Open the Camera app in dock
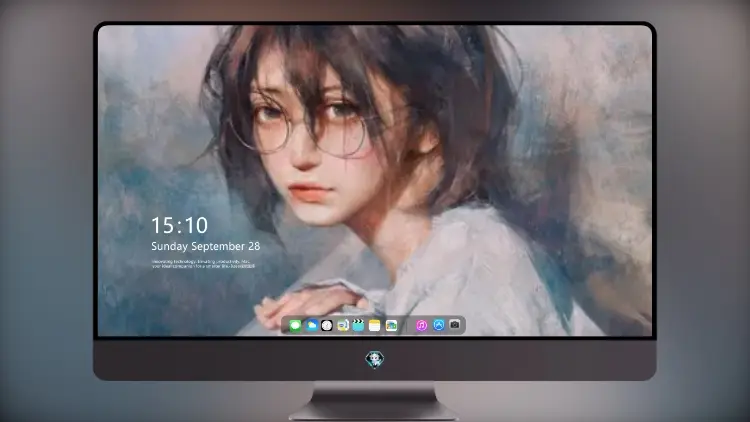Screen dimensions: 750x422 [455, 325]
